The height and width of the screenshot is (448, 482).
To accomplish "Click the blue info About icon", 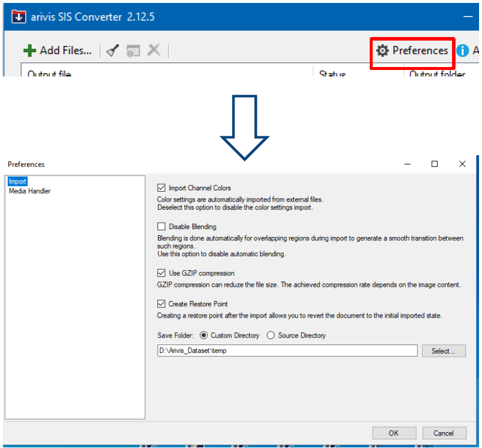I will pyautogui.click(x=463, y=51).
